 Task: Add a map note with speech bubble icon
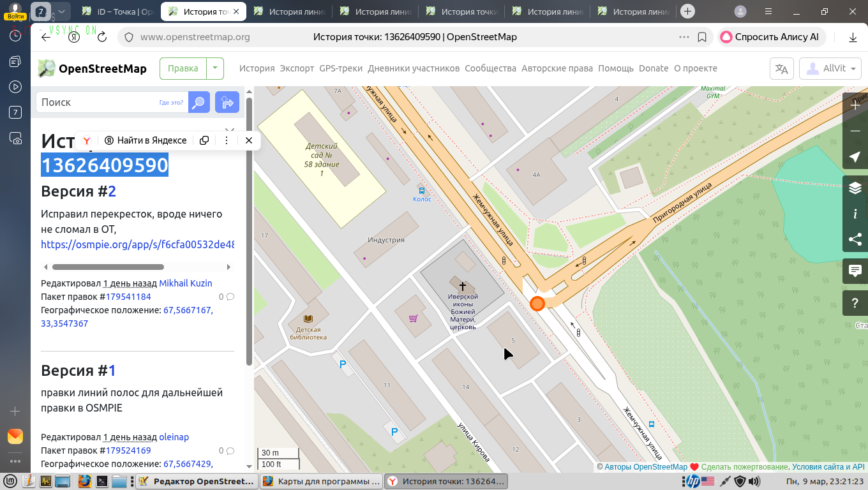855,271
